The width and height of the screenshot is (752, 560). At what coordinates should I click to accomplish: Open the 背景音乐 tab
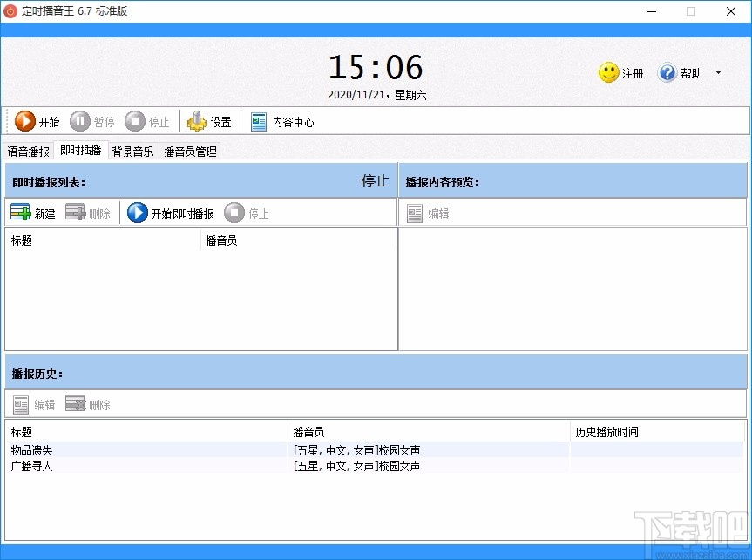[132, 150]
